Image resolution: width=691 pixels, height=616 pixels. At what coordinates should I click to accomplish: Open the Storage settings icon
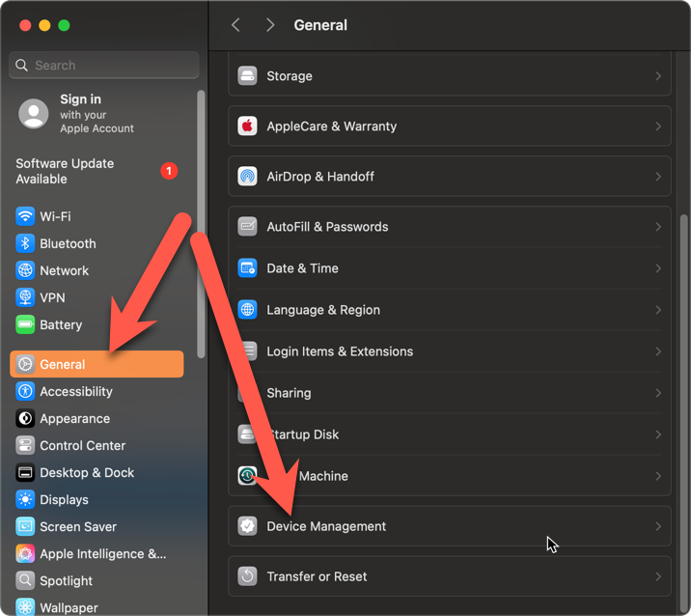(x=248, y=76)
